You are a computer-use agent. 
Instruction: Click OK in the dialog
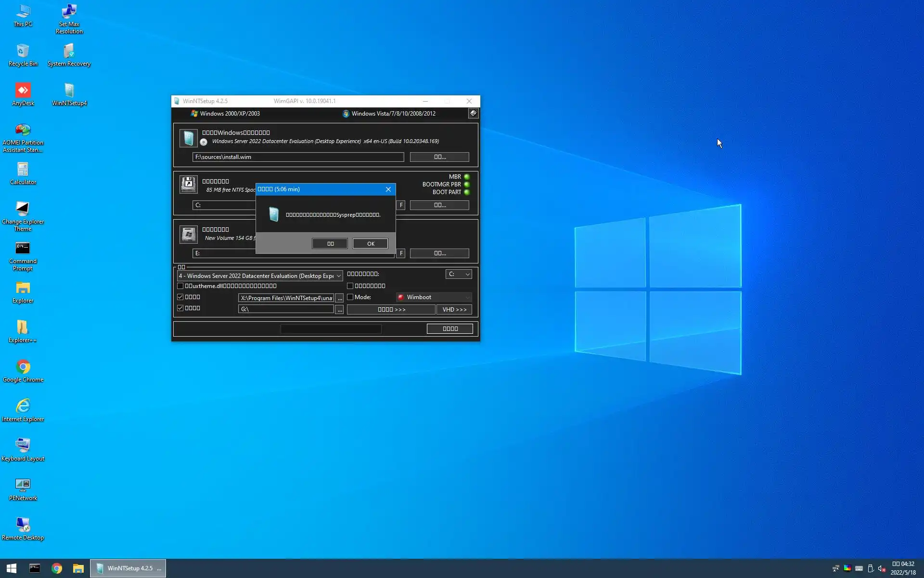click(370, 244)
